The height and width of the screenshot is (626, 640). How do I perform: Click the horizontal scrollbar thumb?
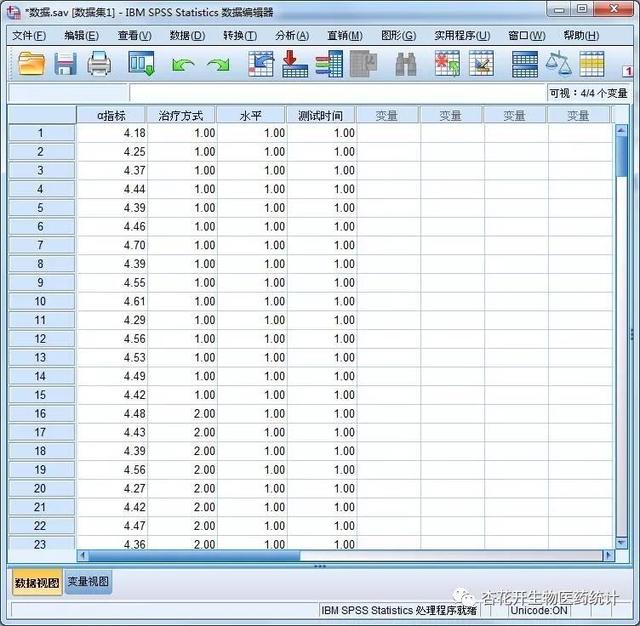pyautogui.click(x=194, y=555)
